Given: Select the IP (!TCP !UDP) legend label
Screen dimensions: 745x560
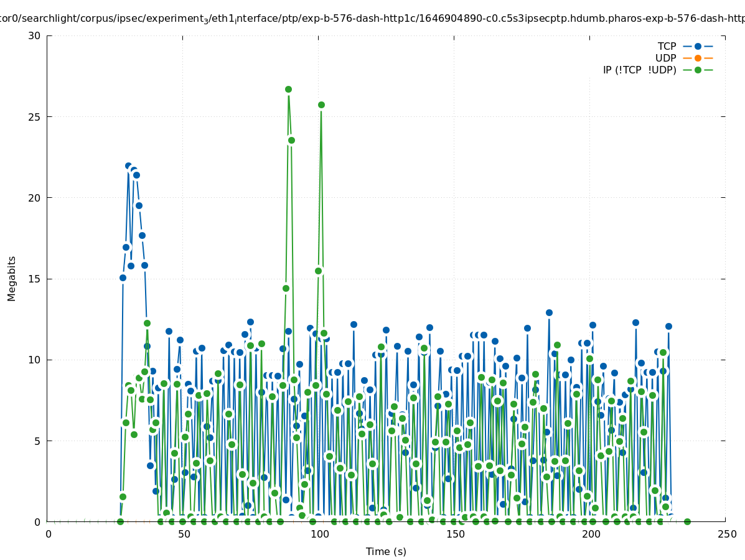Looking at the screenshot, I should [x=639, y=70].
